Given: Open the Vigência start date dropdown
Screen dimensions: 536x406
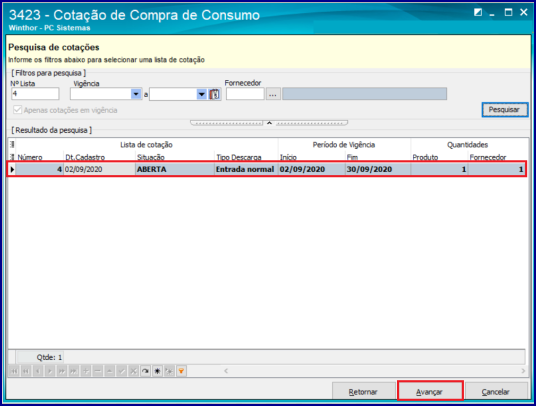Looking at the screenshot, I should (x=136, y=94).
